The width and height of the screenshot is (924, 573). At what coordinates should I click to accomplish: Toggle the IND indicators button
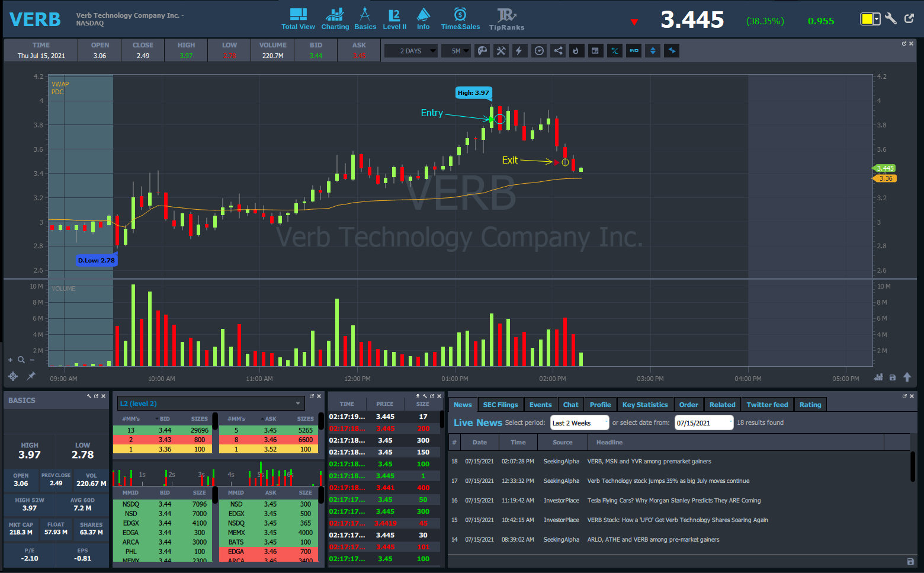(x=634, y=51)
